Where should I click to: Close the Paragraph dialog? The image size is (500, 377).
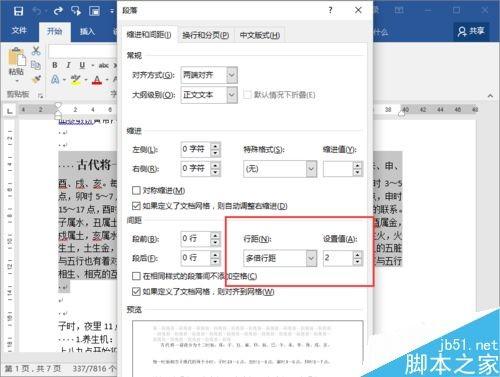[358, 10]
